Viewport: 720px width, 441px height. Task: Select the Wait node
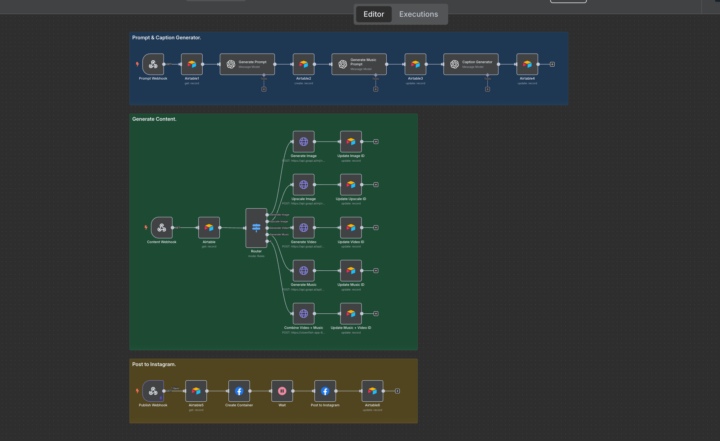tap(282, 391)
